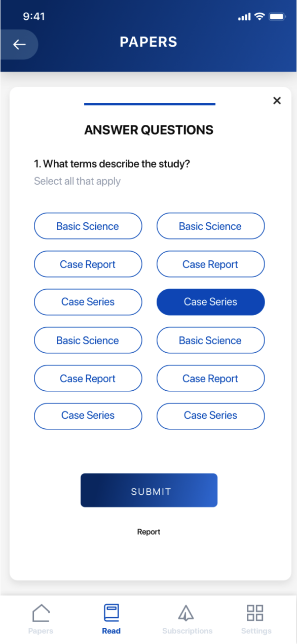
Task: Tap the battery icon in the status bar
Action: pyautogui.click(x=277, y=16)
